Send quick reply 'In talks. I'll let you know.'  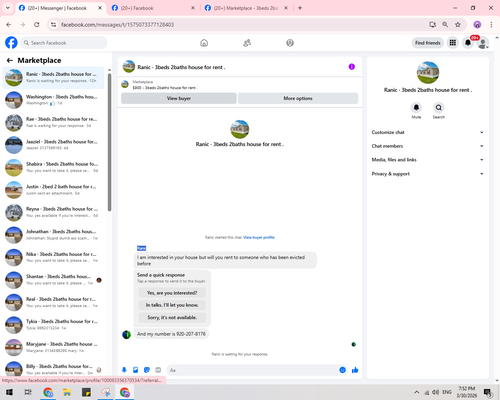point(172,305)
